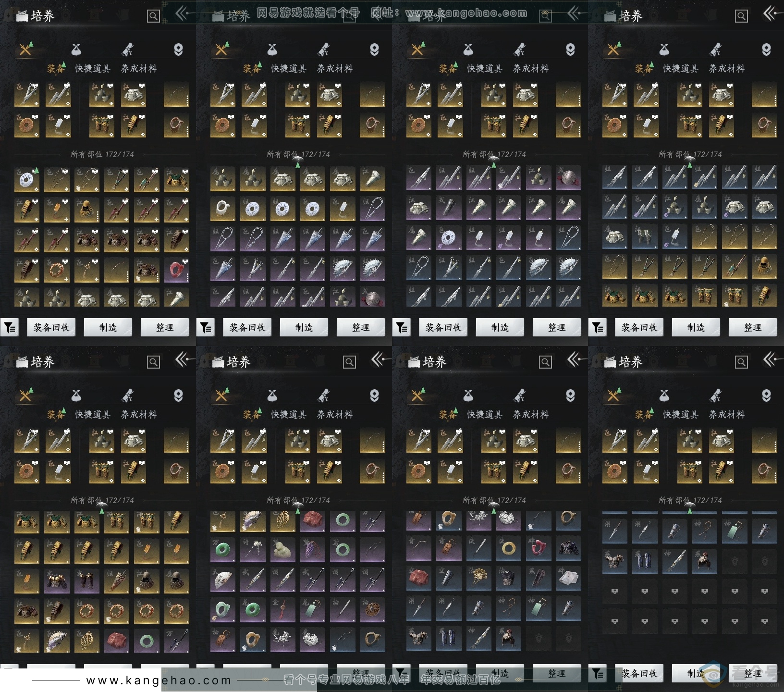Switch to the 养成材料 tab in the third top panel
This screenshot has height=692, width=784.
(531, 69)
